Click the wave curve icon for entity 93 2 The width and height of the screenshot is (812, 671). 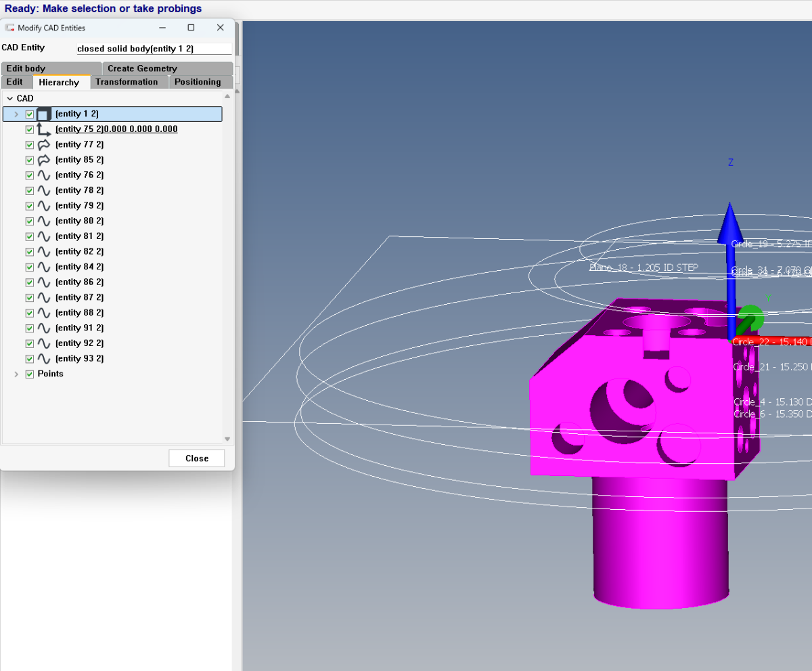tap(43, 359)
